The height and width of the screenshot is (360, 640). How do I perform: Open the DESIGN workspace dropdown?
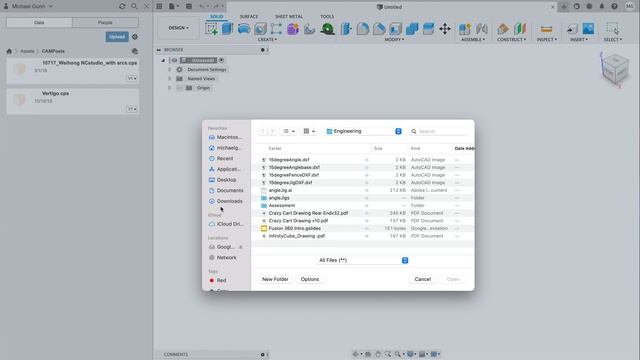(x=178, y=28)
